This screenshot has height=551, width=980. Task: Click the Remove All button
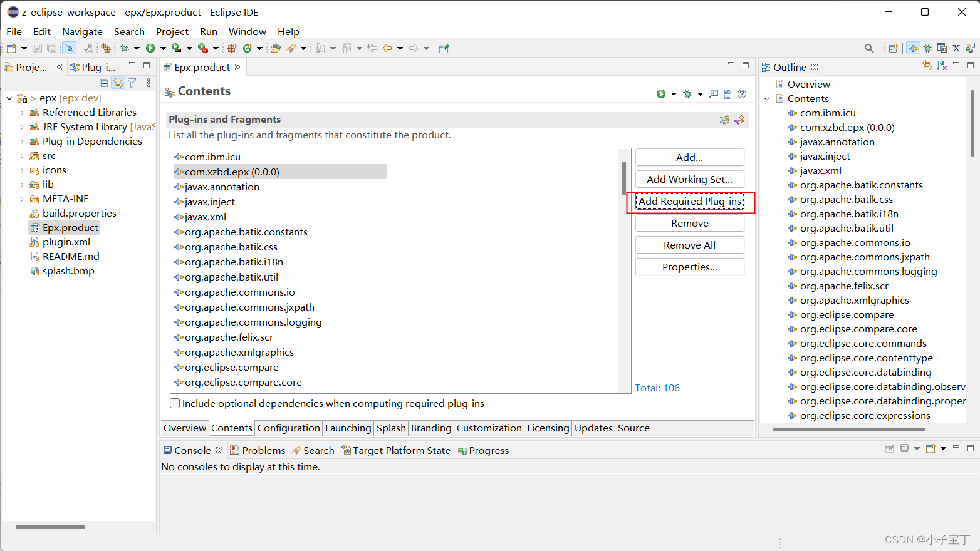690,245
